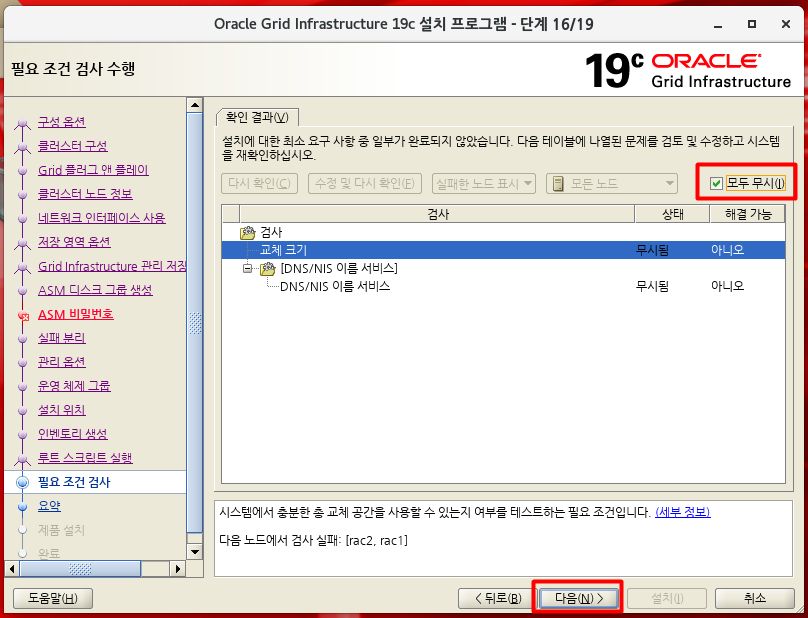The width and height of the screenshot is (808, 618).
Task: Click the 아니오 value in 교체 크기 row
Action: pyautogui.click(x=727, y=250)
